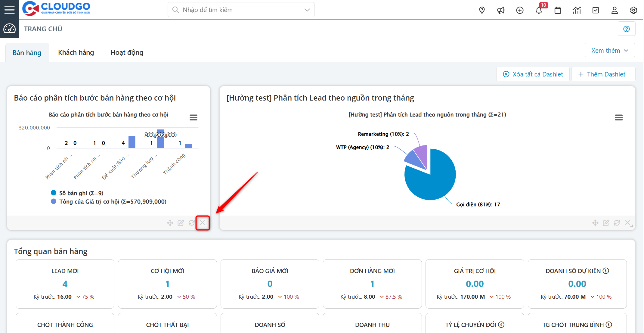This screenshot has width=644, height=333.
Task: Refresh the Lead source pie chart dashlet
Action: (x=617, y=223)
